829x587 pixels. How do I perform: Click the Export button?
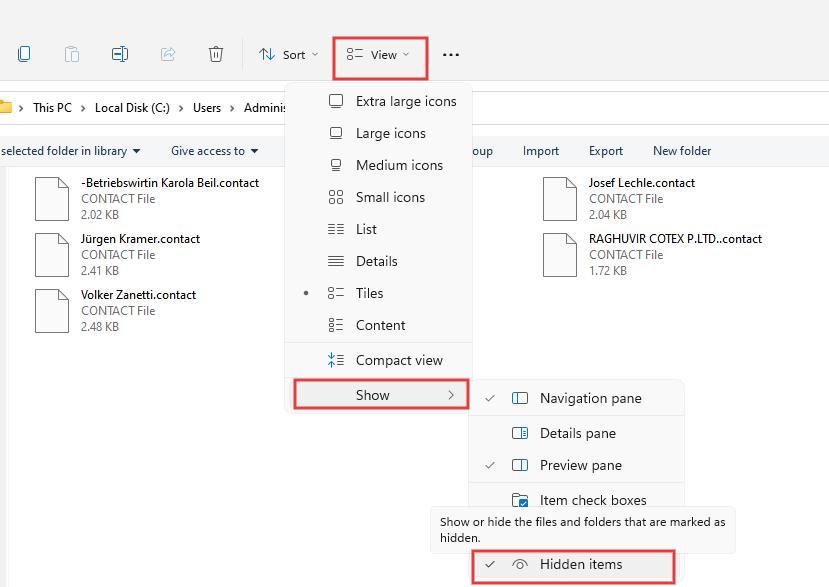tap(605, 151)
